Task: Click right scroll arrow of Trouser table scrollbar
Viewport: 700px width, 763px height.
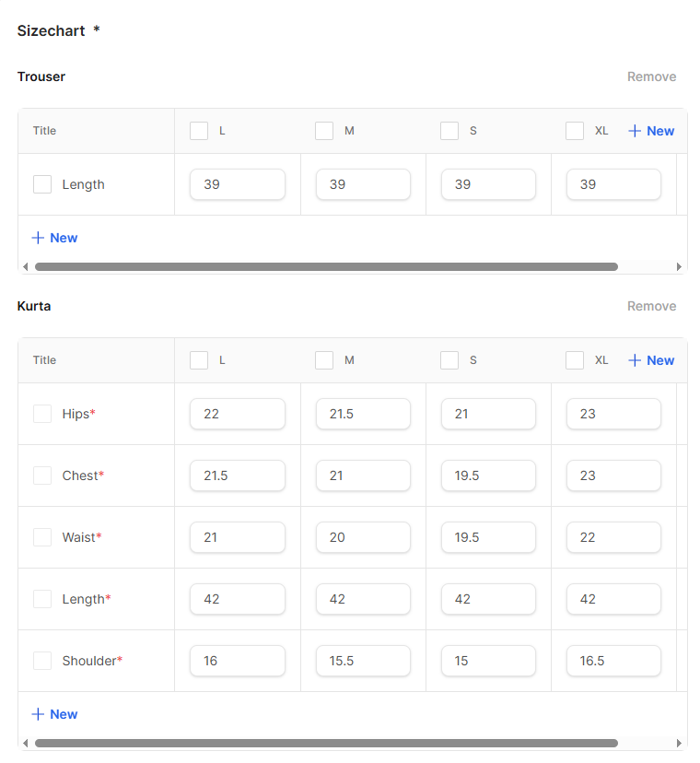Action: click(x=680, y=267)
